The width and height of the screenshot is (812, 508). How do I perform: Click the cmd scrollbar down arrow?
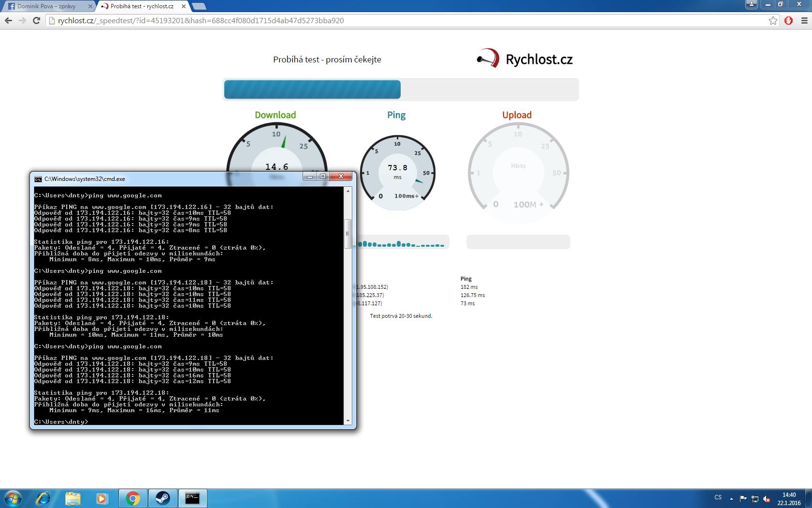point(348,421)
